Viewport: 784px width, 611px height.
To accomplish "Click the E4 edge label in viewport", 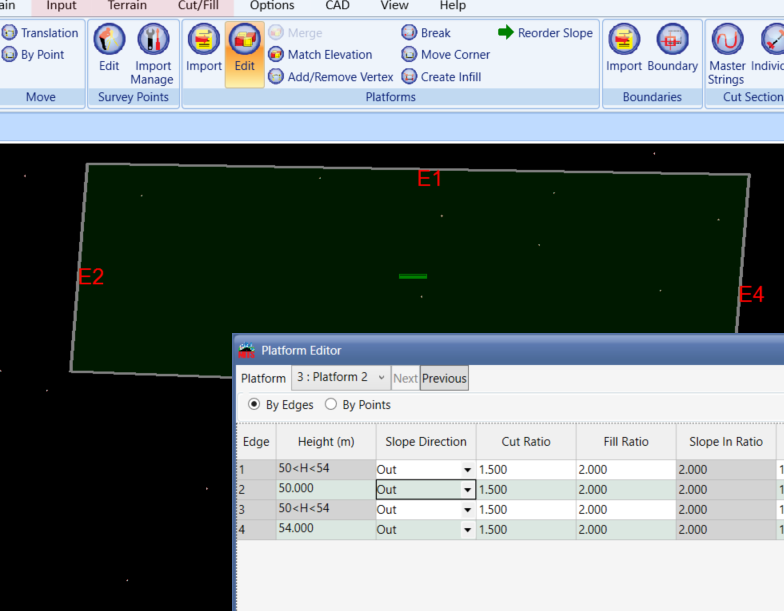I will (x=752, y=294).
